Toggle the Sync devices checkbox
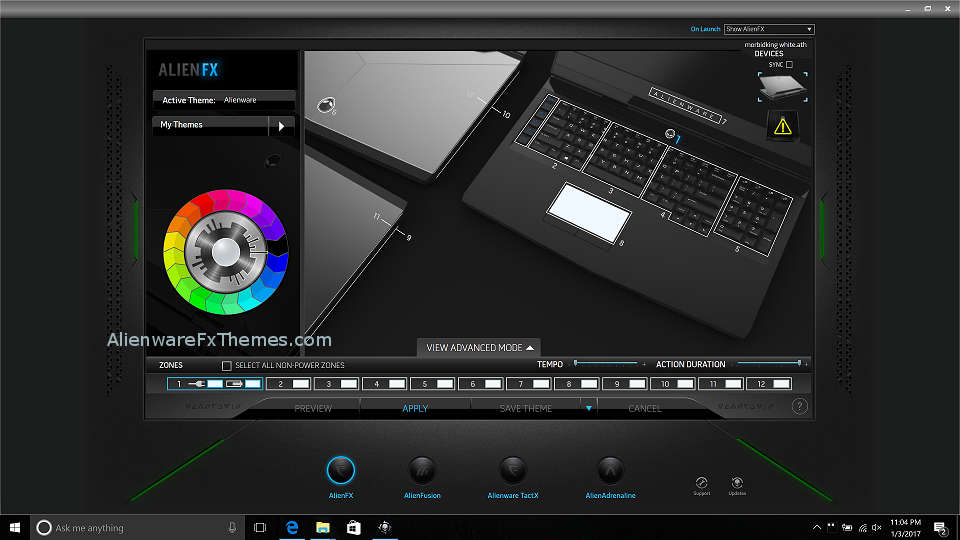 pos(789,64)
